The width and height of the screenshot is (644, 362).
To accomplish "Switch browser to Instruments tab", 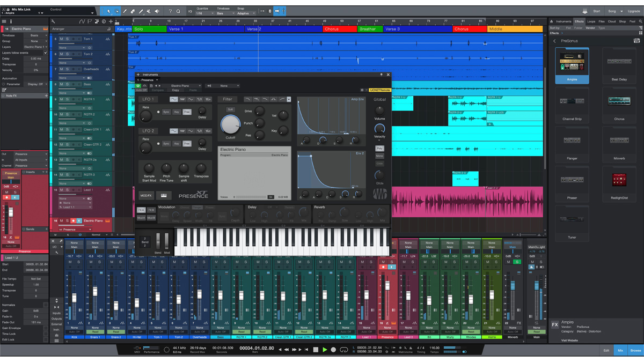I will point(563,21).
